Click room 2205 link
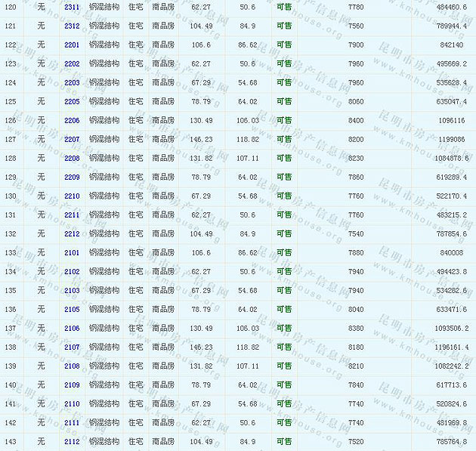 click(x=72, y=101)
